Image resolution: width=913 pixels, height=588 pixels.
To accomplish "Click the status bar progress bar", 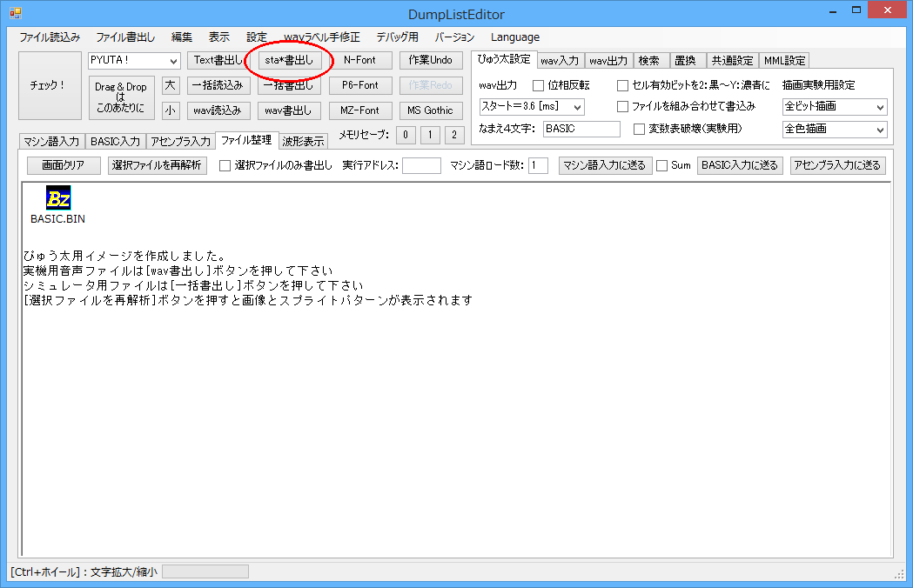I will 205,571.
